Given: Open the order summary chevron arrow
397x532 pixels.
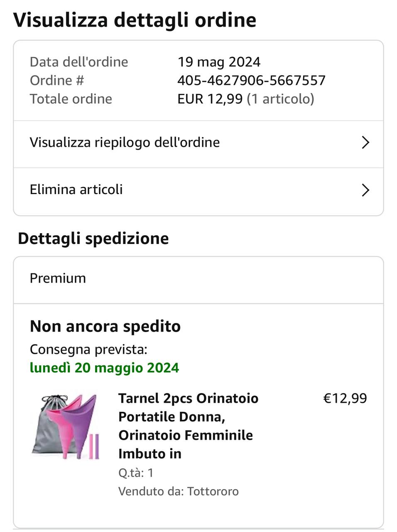Looking at the screenshot, I should coord(365,143).
